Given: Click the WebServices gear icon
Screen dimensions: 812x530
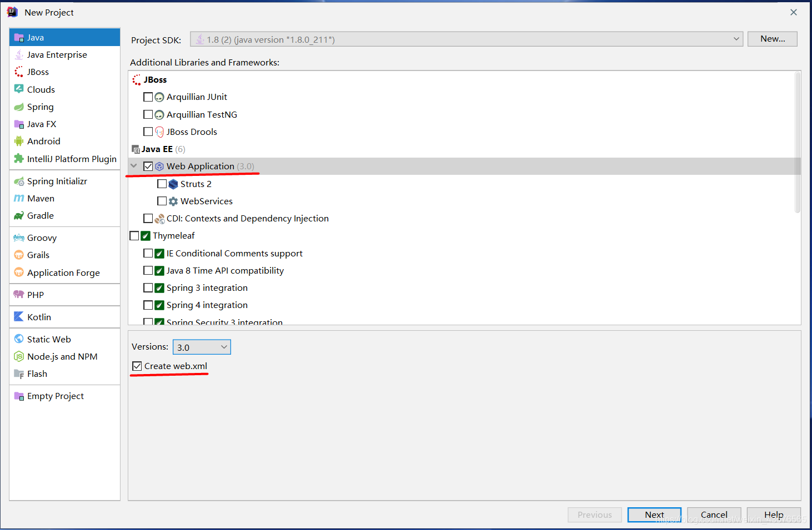Looking at the screenshot, I should (173, 201).
